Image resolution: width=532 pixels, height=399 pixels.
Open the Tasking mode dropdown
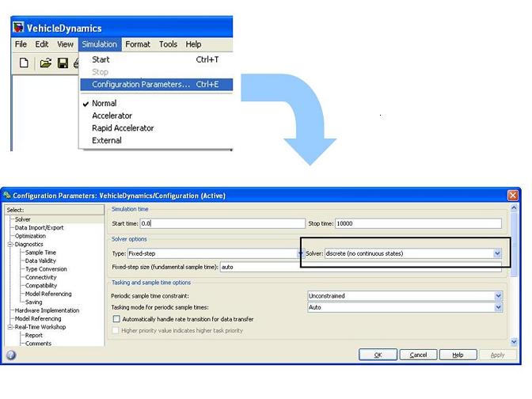click(x=498, y=307)
